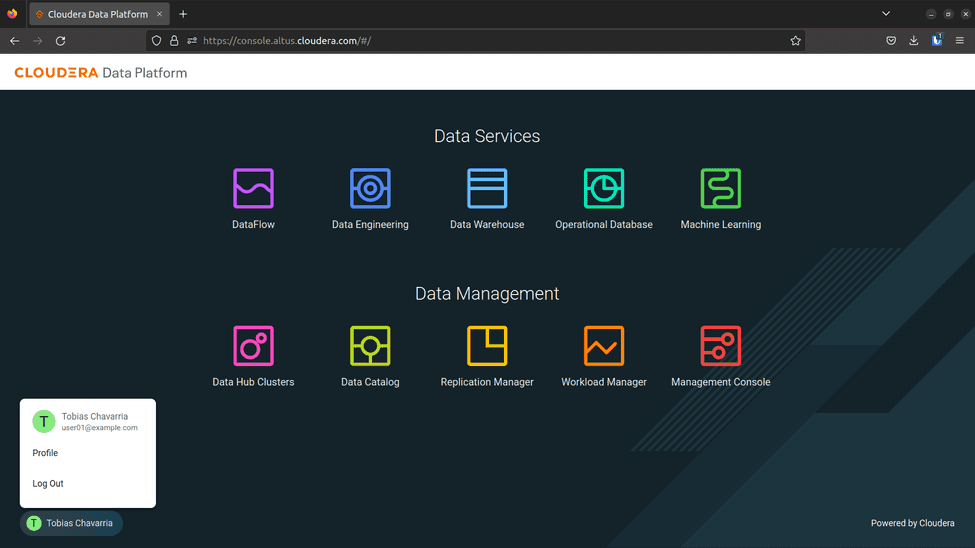Viewport: 975px width, 548px height.
Task: Open the Data Engineering service icon
Action: [x=370, y=188]
